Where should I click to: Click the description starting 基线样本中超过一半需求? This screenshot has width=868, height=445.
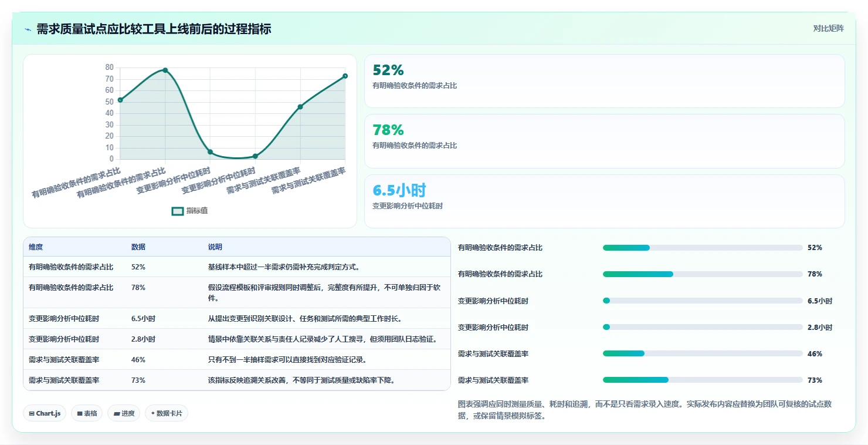(x=284, y=267)
